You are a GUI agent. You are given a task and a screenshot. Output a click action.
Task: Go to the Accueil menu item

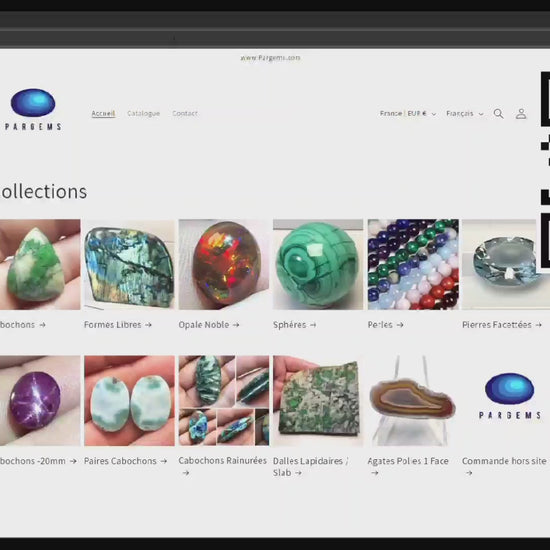(103, 113)
